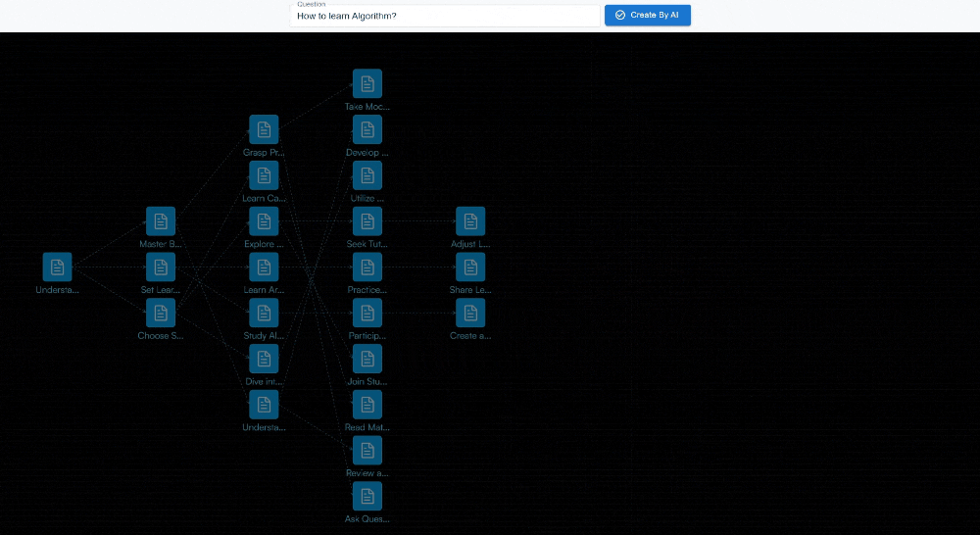Click the 'Share Le...' node icon
The height and width of the screenshot is (535, 980).
point(470,267)
